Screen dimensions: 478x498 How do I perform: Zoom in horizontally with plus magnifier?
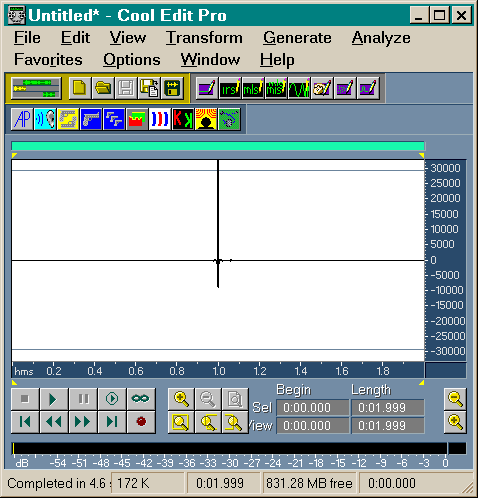point(181,399)
